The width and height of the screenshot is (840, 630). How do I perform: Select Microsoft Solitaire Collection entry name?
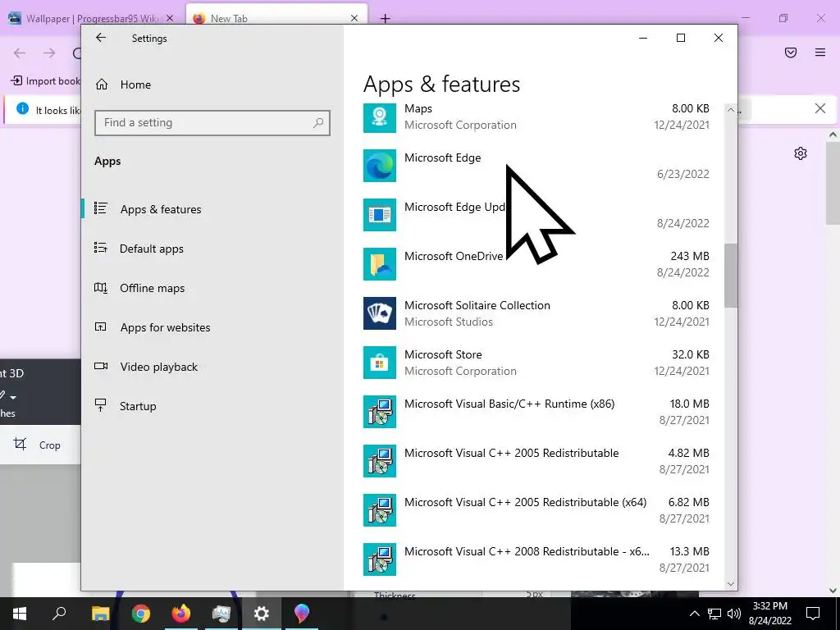click(477, 305)
